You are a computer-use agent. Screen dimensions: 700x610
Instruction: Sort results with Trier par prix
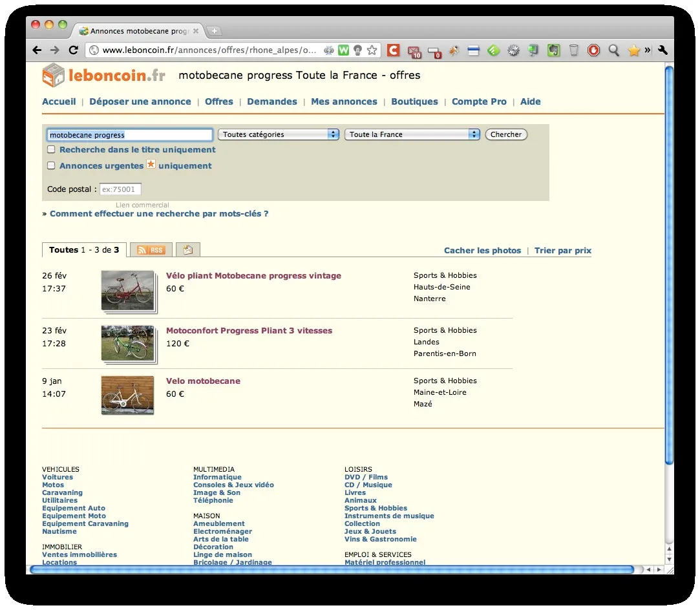[x=562, y=250]
